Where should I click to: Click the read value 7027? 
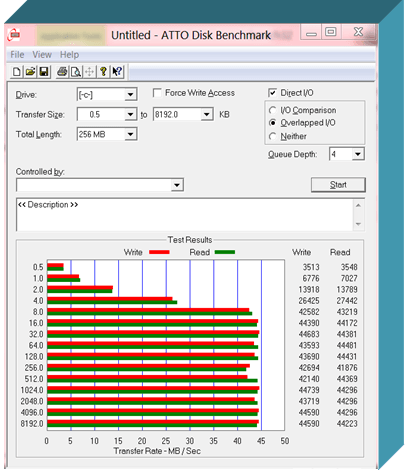tap(349, 278)
